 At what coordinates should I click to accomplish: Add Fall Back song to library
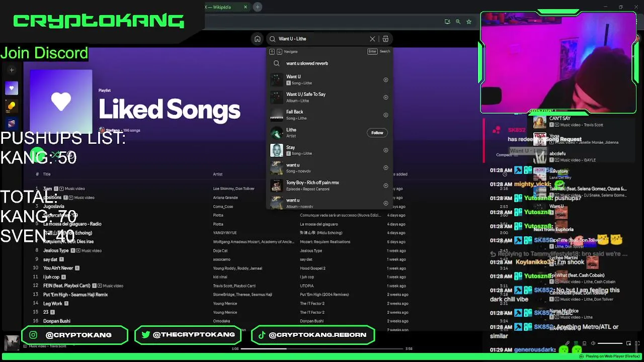pos(386,115)
